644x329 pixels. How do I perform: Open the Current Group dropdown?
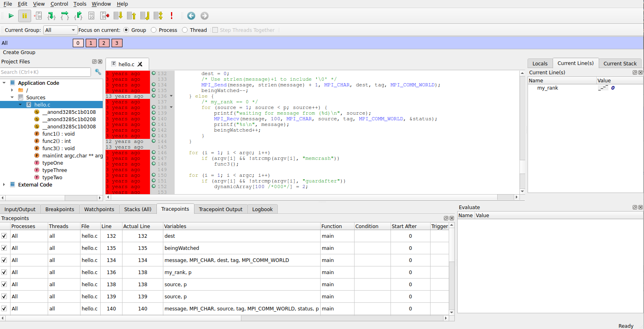[x=60, y=30]
